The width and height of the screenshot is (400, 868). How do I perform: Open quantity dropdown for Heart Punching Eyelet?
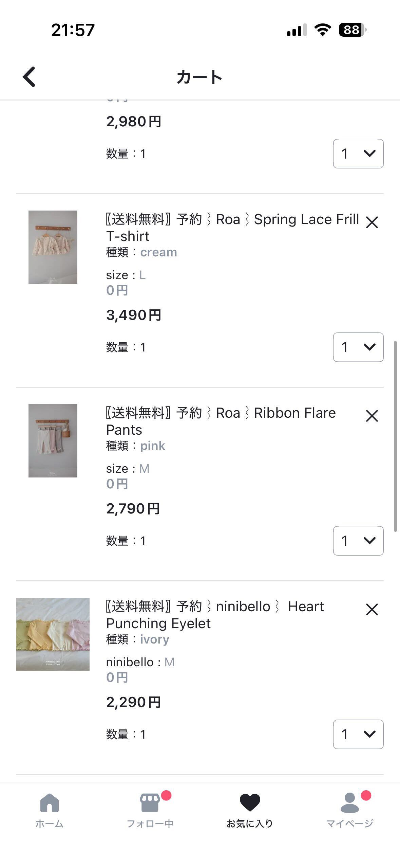[x=358, y=734]
